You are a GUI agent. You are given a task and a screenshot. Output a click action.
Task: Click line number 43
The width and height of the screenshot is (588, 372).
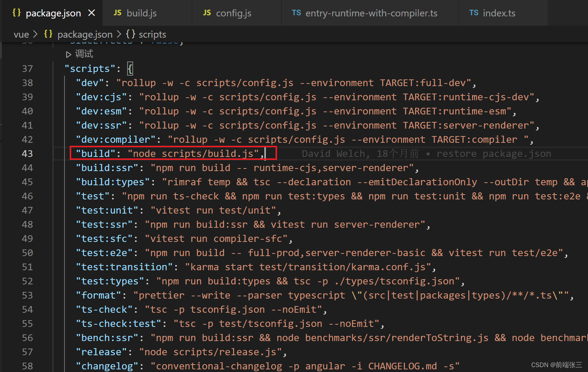click(x=28, y=154)
